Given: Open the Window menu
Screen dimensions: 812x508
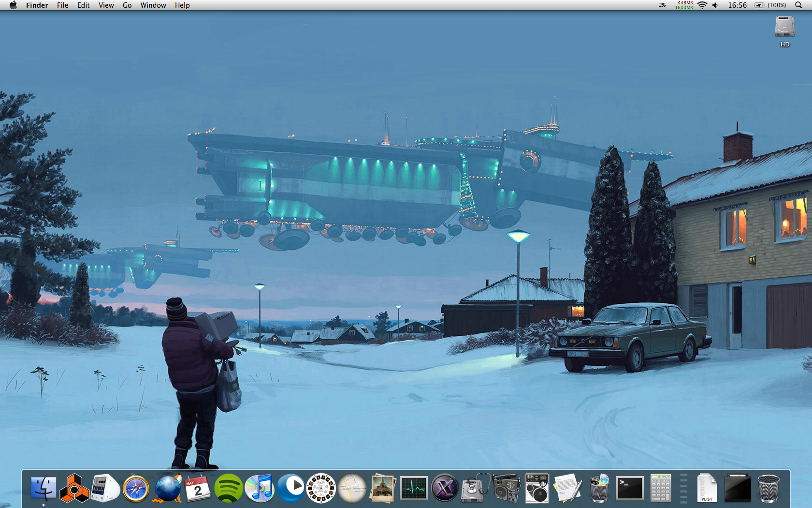Looking at the screenshot, I should [x=153, y=5].
